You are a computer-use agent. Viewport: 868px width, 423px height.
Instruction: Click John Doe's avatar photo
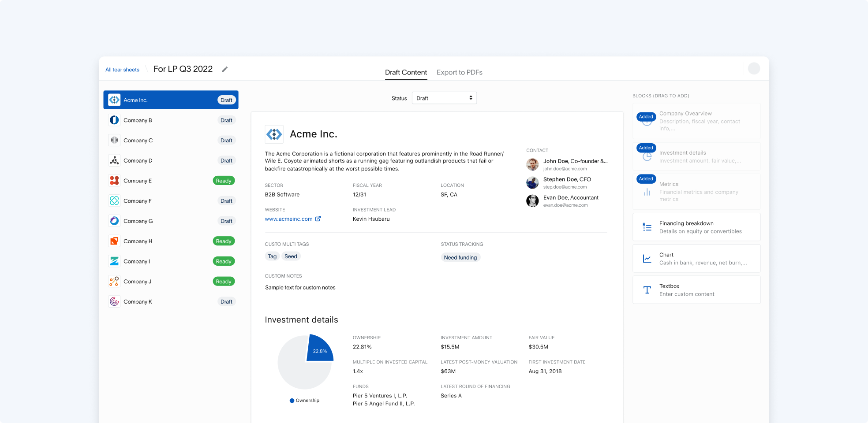tap(532, 164)
